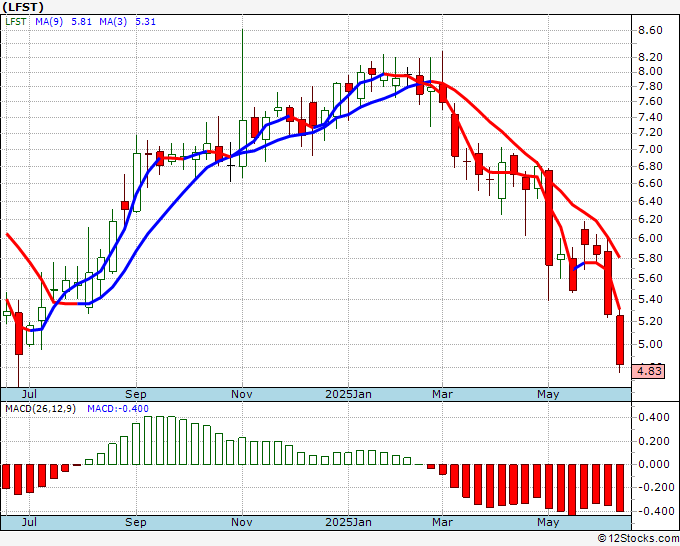Click the 12Stocks.com copyright link
This screenshot has width=680, height=546.
(638, 539)
